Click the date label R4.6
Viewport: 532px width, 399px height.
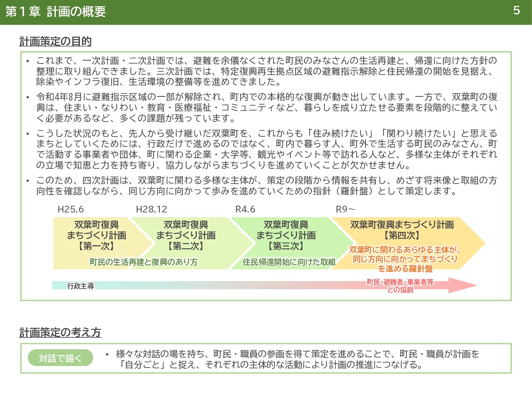[x=245, y=209]
